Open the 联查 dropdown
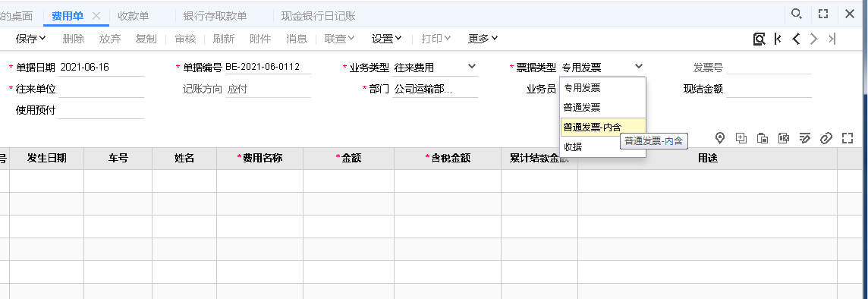 pyautogui.click(x=339, y=39)
